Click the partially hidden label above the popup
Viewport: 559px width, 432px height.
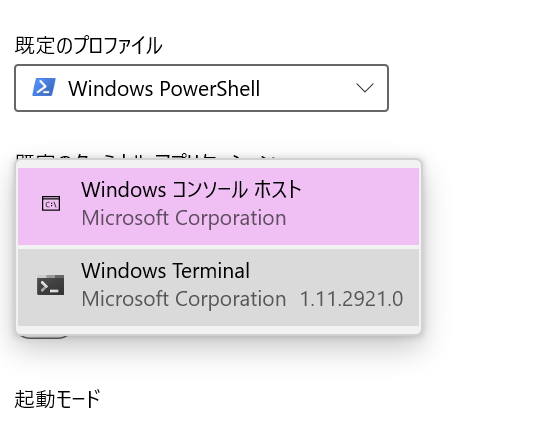click(x=146, y=156)
